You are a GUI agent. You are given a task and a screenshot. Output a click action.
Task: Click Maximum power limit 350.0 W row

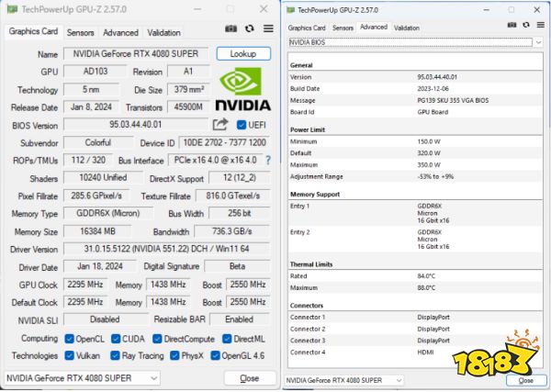(415, 164)
